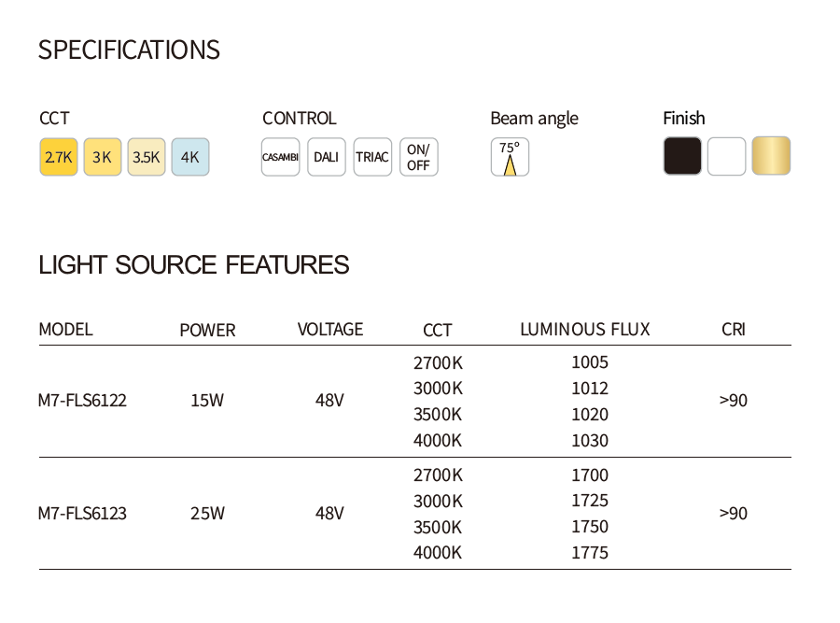Click the CASAMBI control icon
Viewport: 840px width, 623px height.
coord(280,157)
